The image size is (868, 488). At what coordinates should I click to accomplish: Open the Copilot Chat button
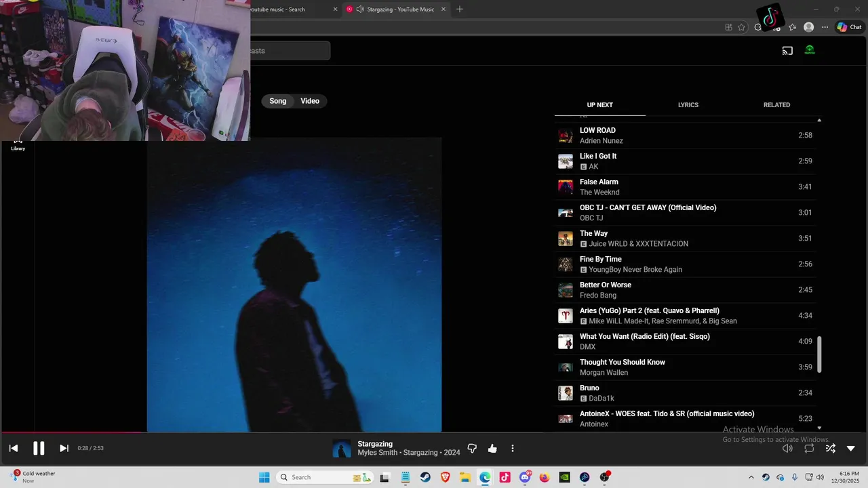[849, 27]
